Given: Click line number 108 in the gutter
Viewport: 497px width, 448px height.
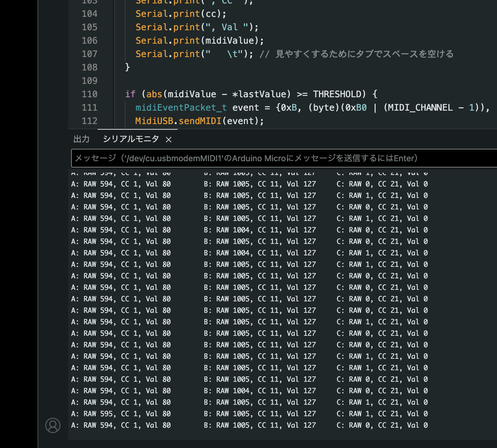Looking at the screenshot, I should coord(90,67).
